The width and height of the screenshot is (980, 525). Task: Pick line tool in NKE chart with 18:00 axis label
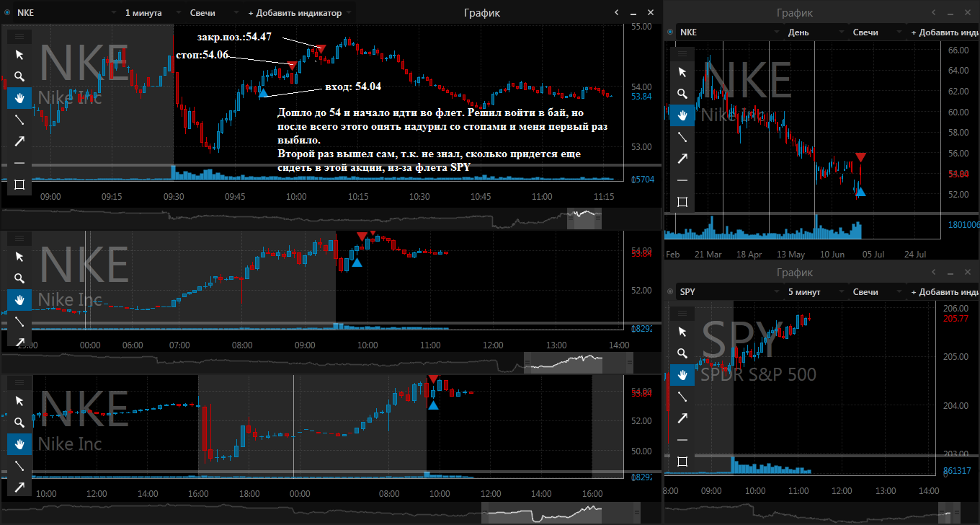pyautogui.click(x=19, y=466)
